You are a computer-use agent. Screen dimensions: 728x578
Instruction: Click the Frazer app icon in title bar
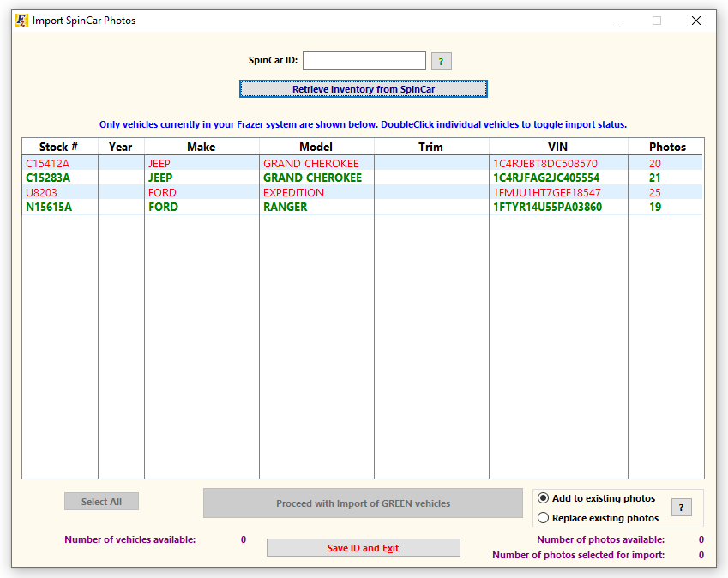tap(21, 21)
